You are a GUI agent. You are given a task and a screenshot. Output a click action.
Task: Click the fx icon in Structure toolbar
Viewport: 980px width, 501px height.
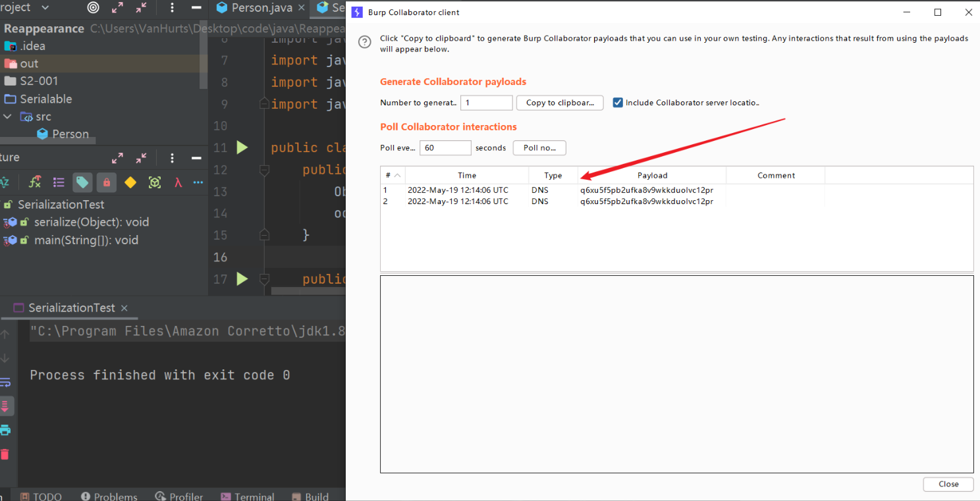[35, 182]
